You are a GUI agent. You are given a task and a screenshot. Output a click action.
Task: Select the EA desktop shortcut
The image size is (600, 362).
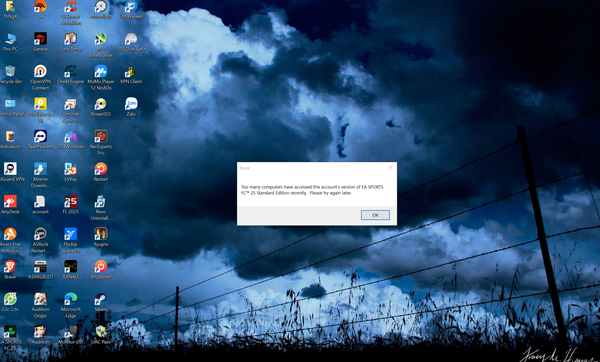click(40, 10)
